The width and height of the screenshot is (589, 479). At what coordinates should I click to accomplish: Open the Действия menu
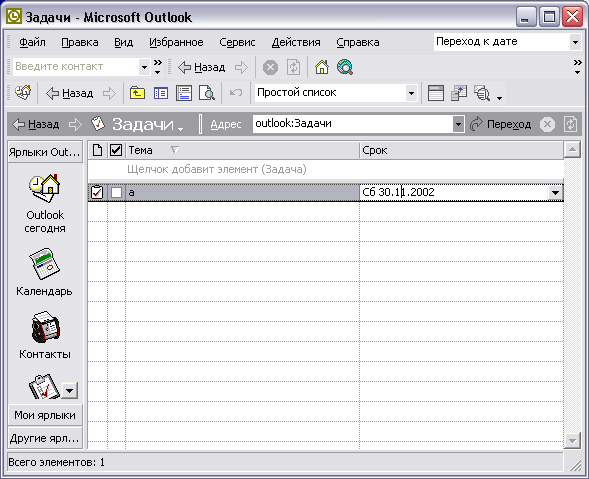(x=296, y=42)
